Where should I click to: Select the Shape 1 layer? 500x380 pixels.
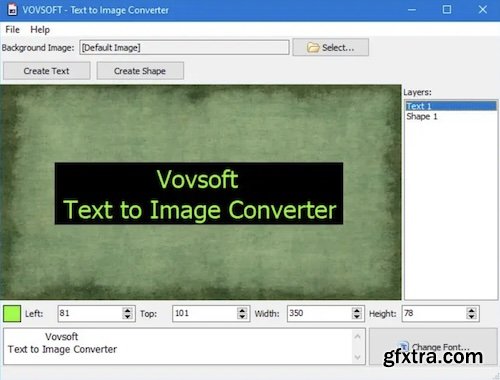coord(451,116)
